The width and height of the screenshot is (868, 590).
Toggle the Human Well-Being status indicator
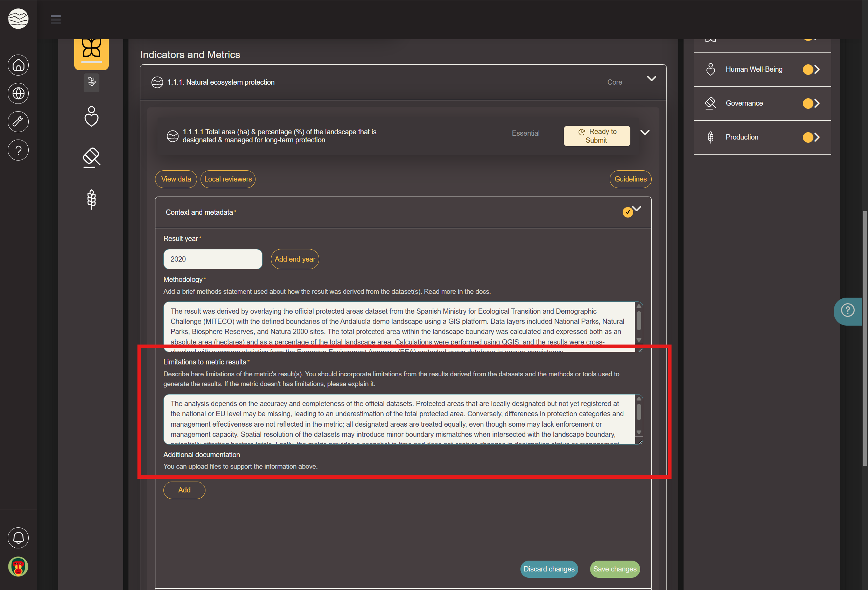pos(808,69)
